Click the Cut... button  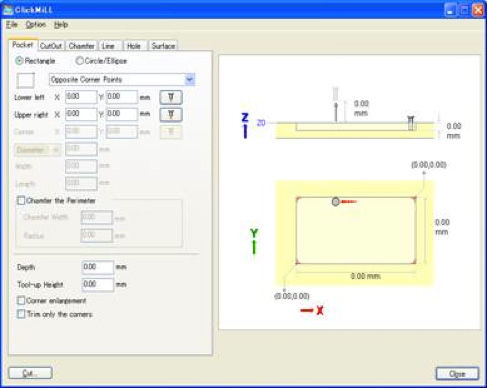click(x=30, y=373)
